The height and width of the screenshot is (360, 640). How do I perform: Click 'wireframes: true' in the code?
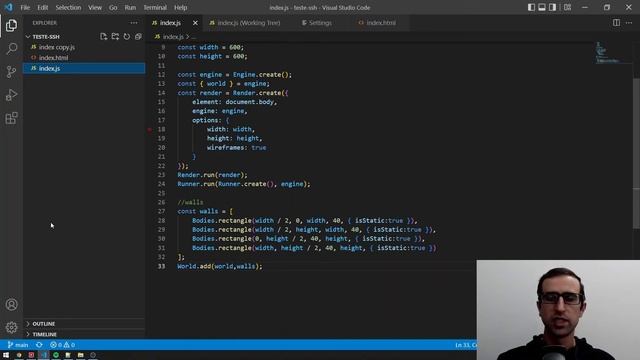(236, 147)
